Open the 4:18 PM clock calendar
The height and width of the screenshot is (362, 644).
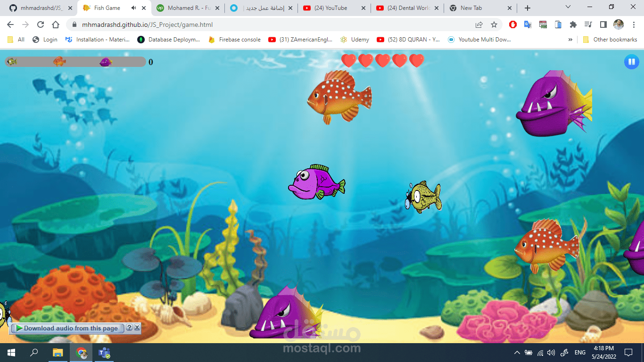coord(603,353)
